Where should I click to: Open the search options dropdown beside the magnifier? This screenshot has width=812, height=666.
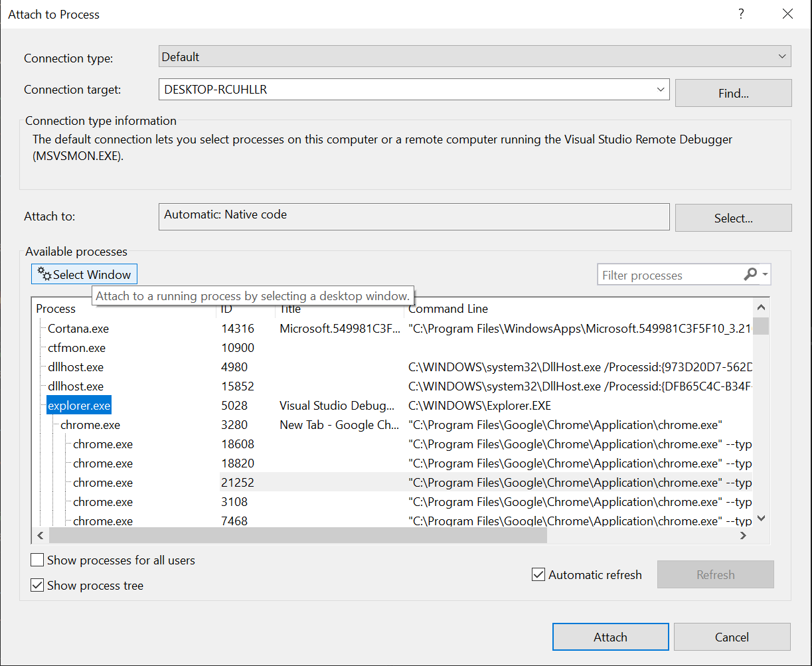[764, 274]
